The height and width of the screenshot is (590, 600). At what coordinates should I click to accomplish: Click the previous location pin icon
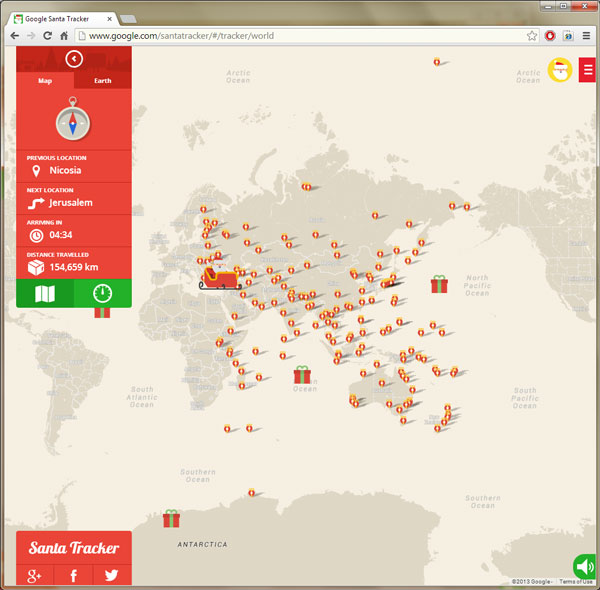[36, 171]
